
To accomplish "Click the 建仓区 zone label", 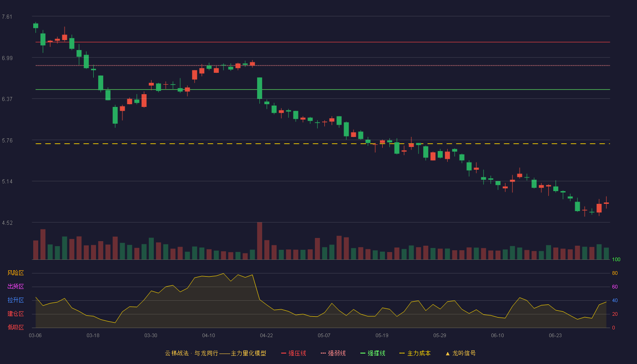I will click(x=15, y=314).
